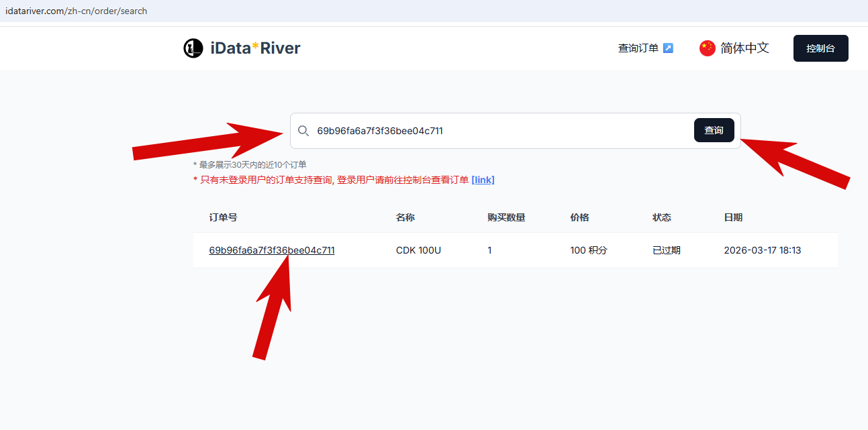The image size is (868, 430).
Task: Click the iData*River brand name
Action: tap(255, 48)
